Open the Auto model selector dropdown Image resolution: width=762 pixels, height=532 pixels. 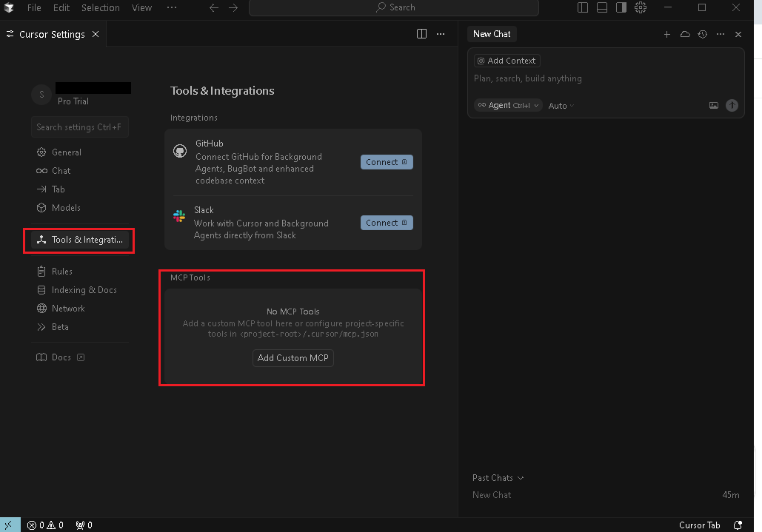pos(561,106)
